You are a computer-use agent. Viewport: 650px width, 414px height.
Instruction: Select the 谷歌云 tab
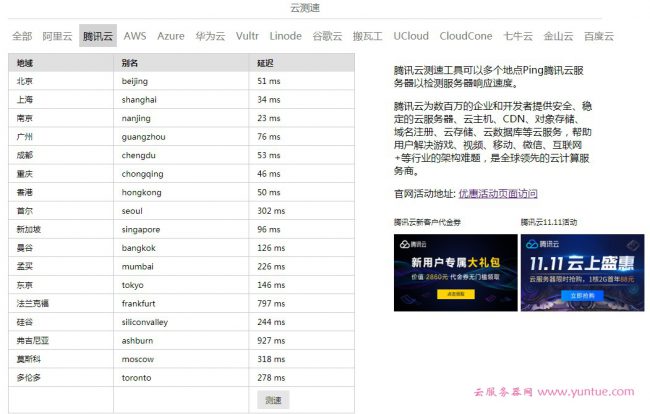coord(327,36)
